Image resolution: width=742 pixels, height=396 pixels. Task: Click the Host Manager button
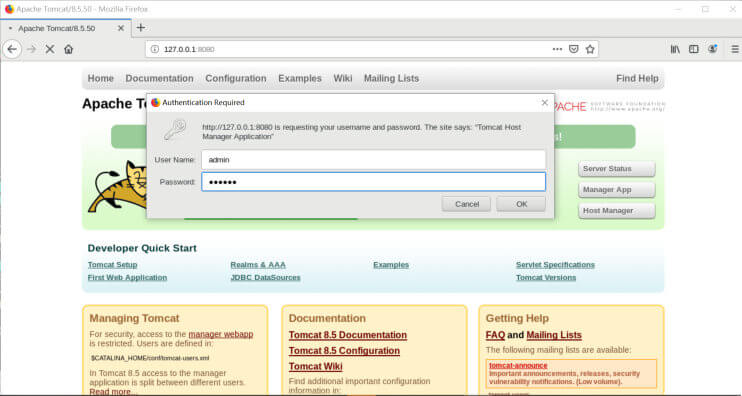617,211
